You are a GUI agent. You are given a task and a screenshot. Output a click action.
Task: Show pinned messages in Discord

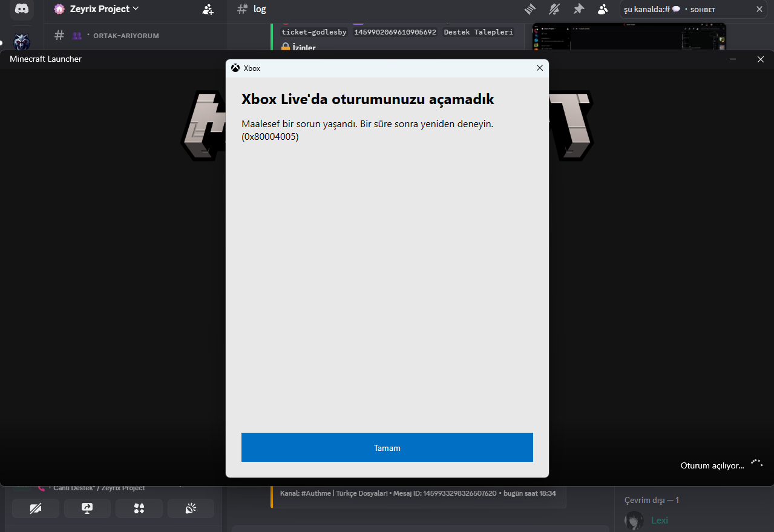[x=579, y=9]
